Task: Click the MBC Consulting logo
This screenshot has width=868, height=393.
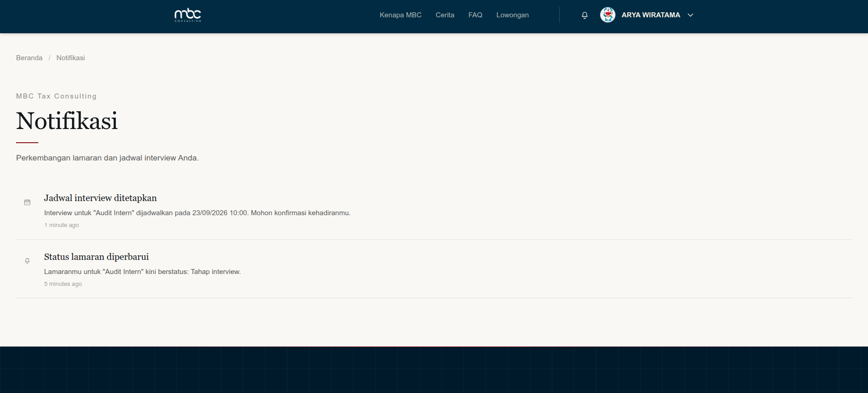Action: pos(187,15)
